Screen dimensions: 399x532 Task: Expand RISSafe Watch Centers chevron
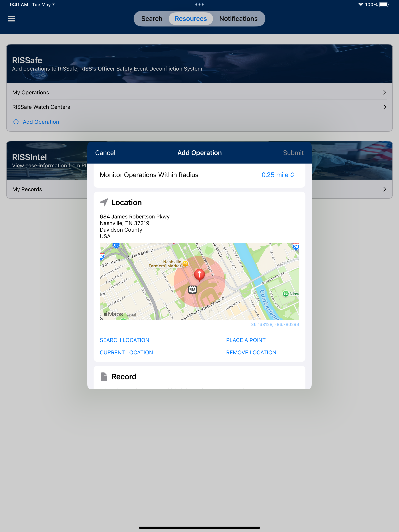[x=385, y=107]
